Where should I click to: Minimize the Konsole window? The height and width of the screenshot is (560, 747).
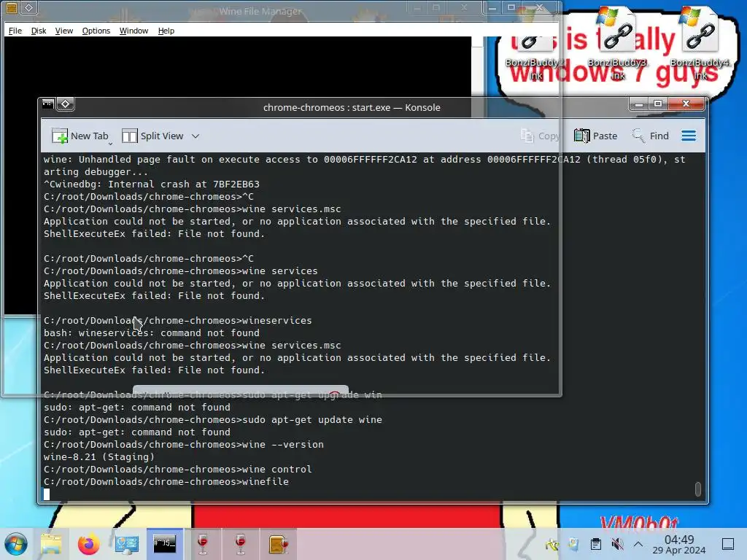tap(639, 104)
